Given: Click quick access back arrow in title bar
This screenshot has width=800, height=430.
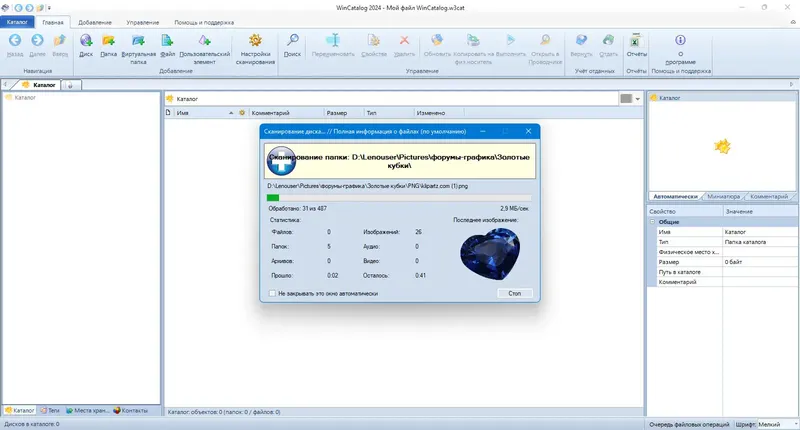Looking at the screenshot, I should (x=18, y=8).
